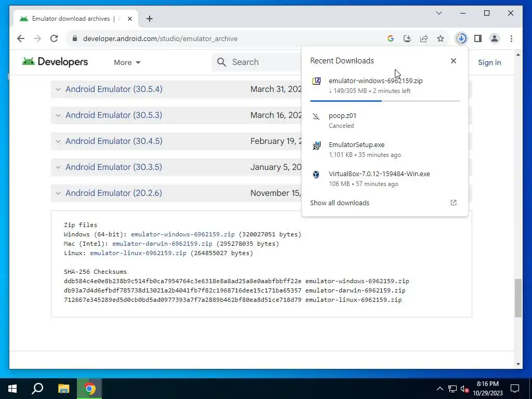The height and width of the screenshot is (399, 532).
Task: Click the Chrome forward arrow
Action: coord(37,38)
